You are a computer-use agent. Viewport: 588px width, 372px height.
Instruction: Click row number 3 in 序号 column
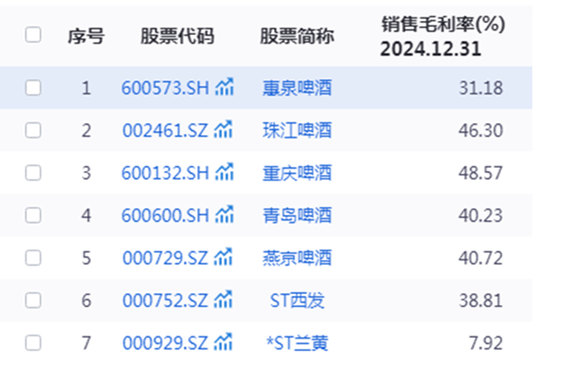tap(86, 173)
